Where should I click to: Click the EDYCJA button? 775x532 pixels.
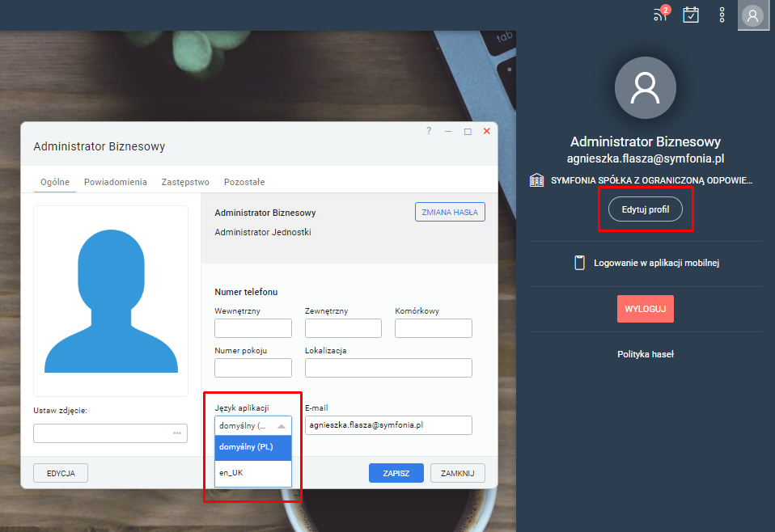coord(61,473)
